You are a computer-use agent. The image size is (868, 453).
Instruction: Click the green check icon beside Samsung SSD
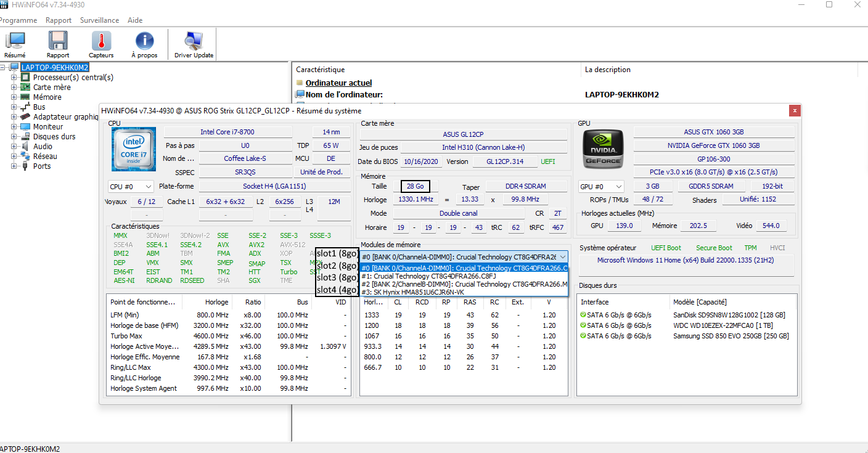pos(583,336)
